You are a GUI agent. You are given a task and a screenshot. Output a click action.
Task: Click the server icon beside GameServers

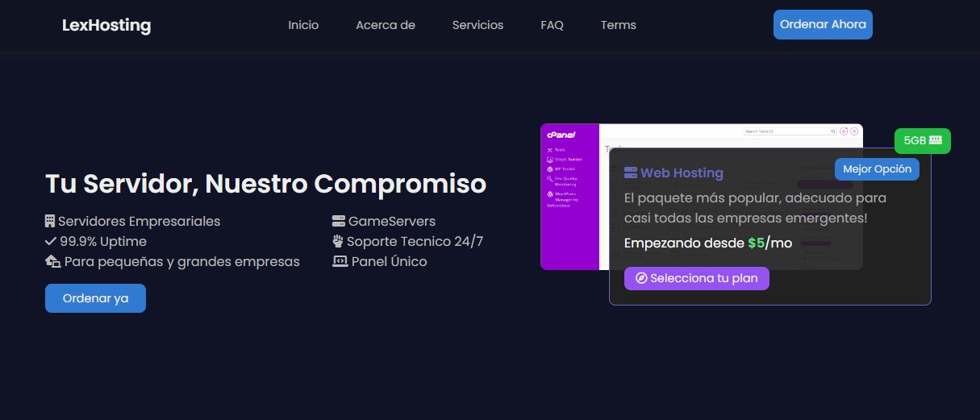(339, 221)
